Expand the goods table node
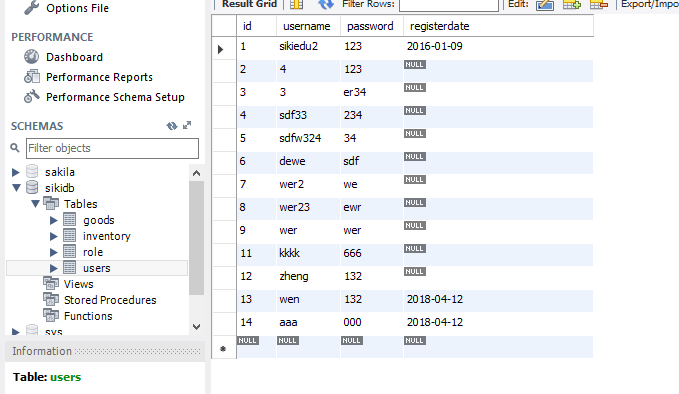The height and width of the screenshot is (394, 679). point(54,220)
